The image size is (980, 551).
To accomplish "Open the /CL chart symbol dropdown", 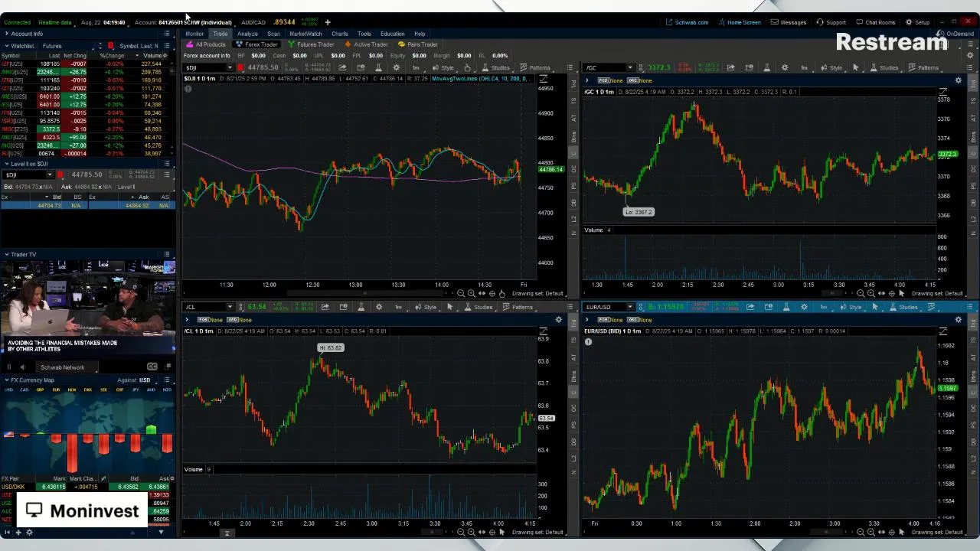I will coord(229,307).
